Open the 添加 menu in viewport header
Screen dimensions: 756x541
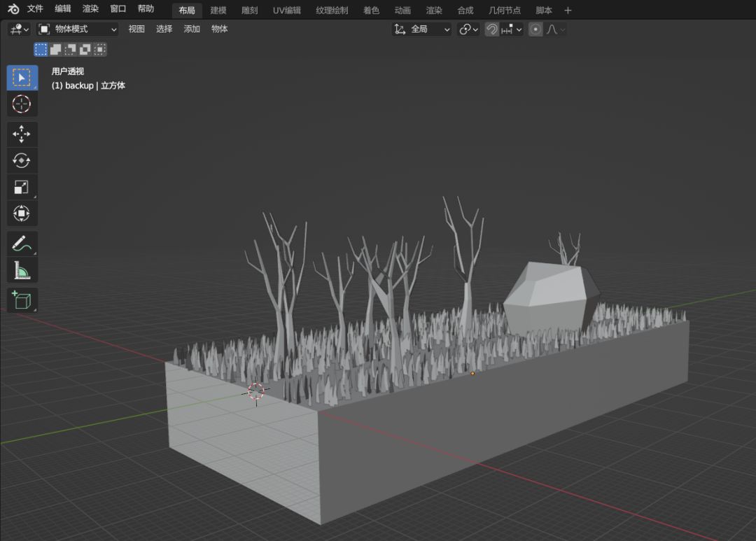tap(192, 29)
